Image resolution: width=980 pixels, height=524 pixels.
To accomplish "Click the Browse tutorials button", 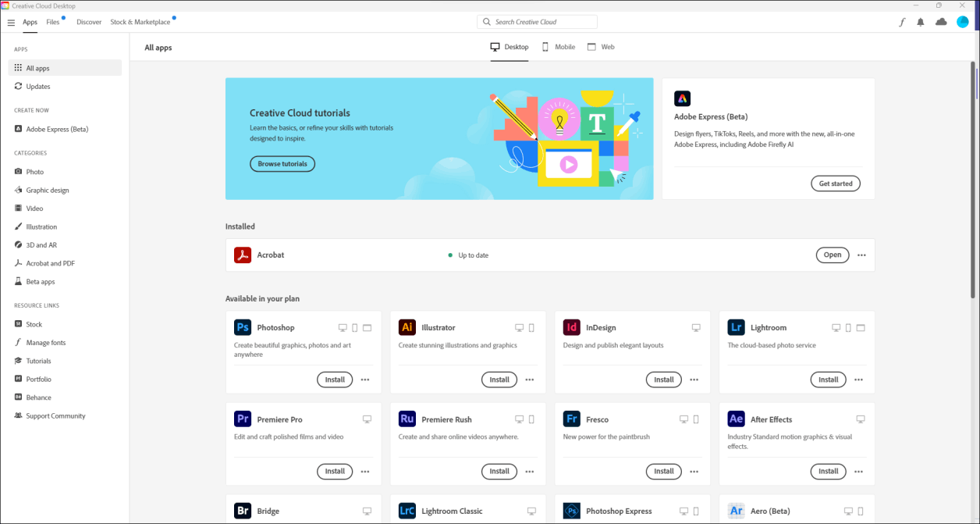I will (282, 163).
